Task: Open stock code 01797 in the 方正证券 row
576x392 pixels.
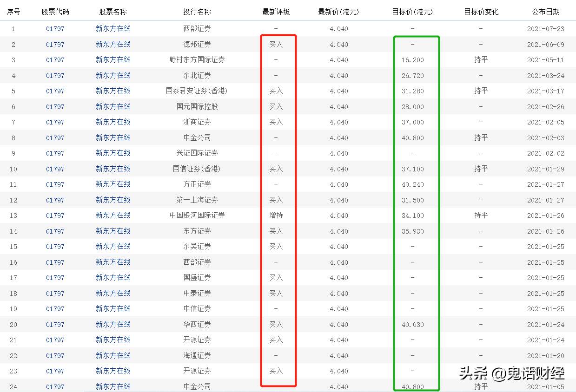Action: click(x=55, y=184)
